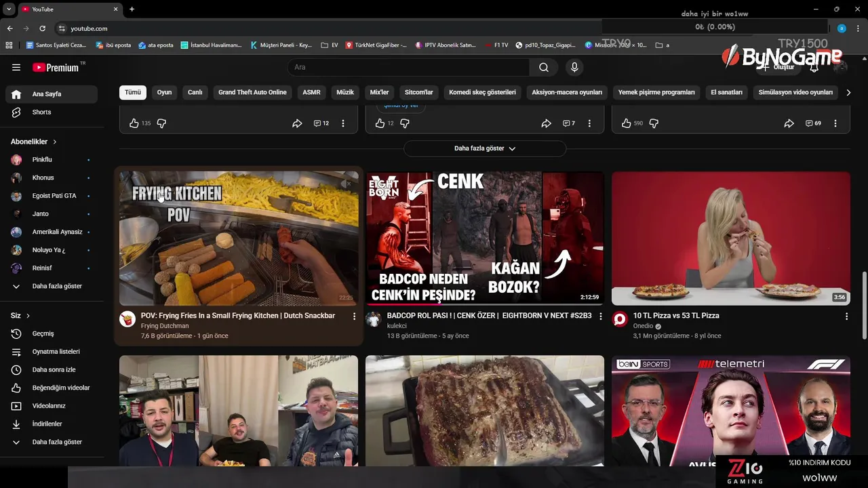Open Khonus subscription channel

click(52, 178)
